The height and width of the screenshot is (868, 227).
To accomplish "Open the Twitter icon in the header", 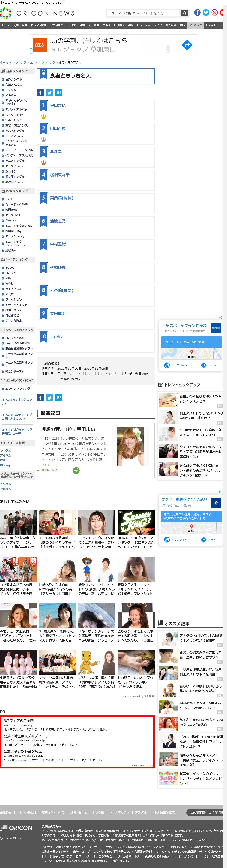I will coord(206,13).
